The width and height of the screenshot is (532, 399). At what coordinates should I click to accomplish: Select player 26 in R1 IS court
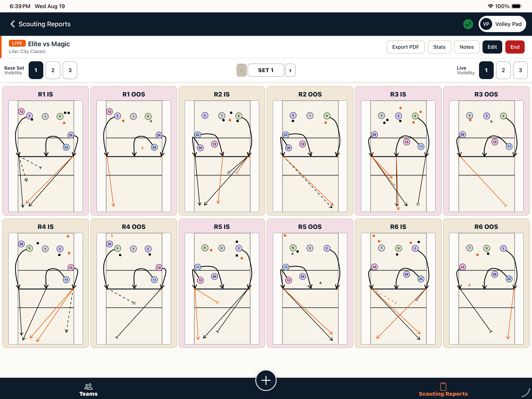71,135
